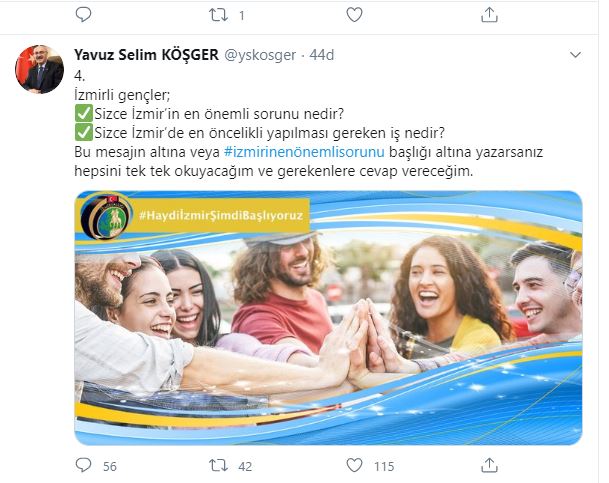This screenshot has height=483, width=609.
Task: Retweet the upper tweet with 1 retweet
Action: [218, 15]
